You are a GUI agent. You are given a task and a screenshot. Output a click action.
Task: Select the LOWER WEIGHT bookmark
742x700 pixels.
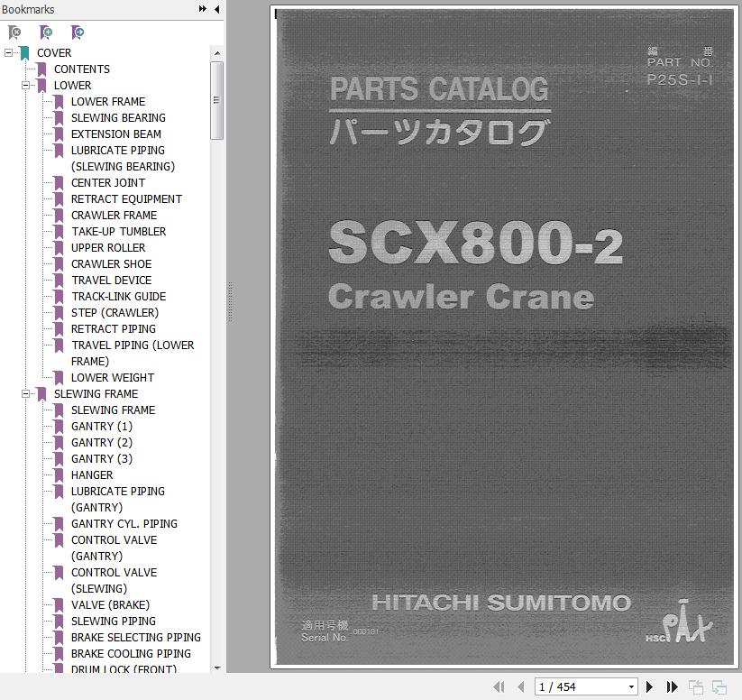coord(113,378)
